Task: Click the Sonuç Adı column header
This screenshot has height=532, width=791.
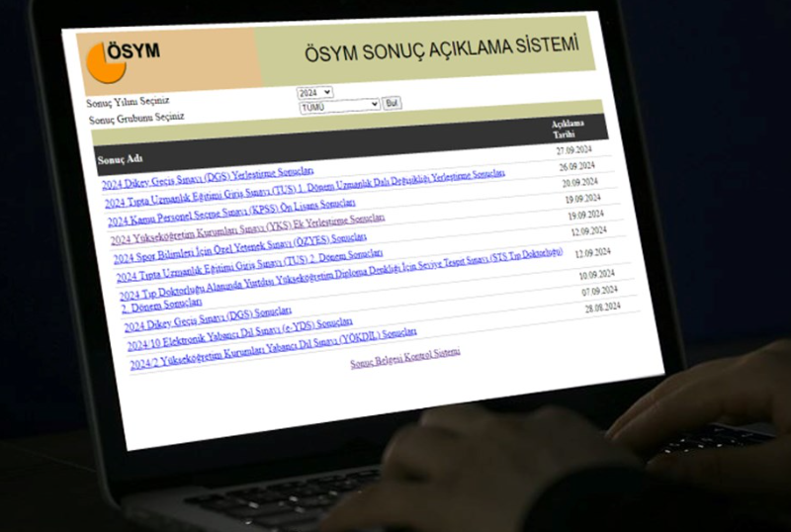Action: [x=120, y=159]
